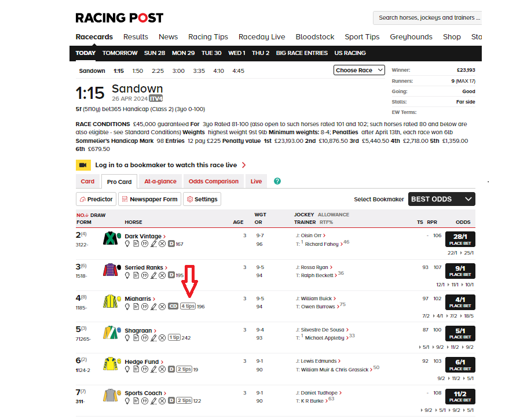Expand the arrow beside Sports Coach name
The image size is (509, 420).
point(165,393)
